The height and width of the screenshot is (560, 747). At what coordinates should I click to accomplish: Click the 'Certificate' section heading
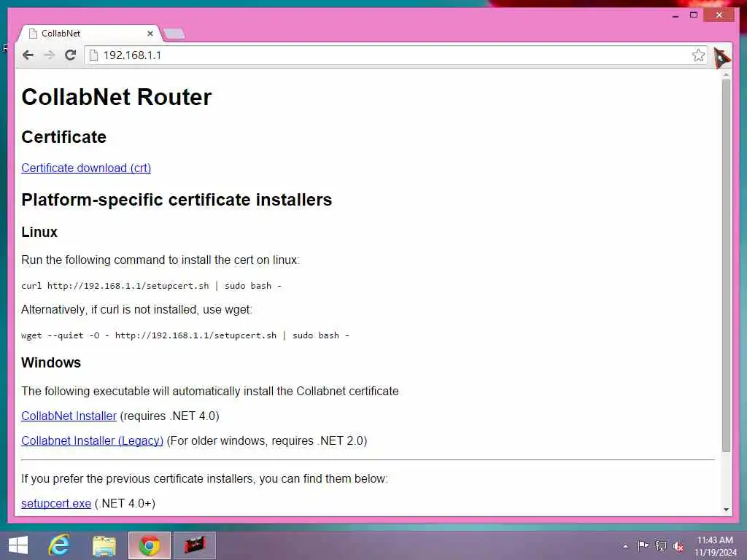click(x=64, y=137)
